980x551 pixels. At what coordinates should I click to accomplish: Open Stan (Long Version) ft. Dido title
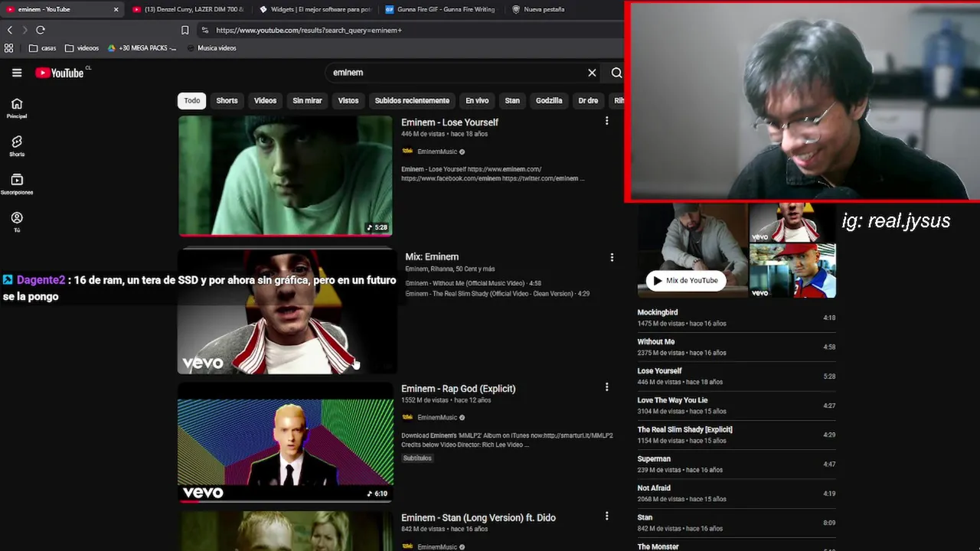(479, 518)
